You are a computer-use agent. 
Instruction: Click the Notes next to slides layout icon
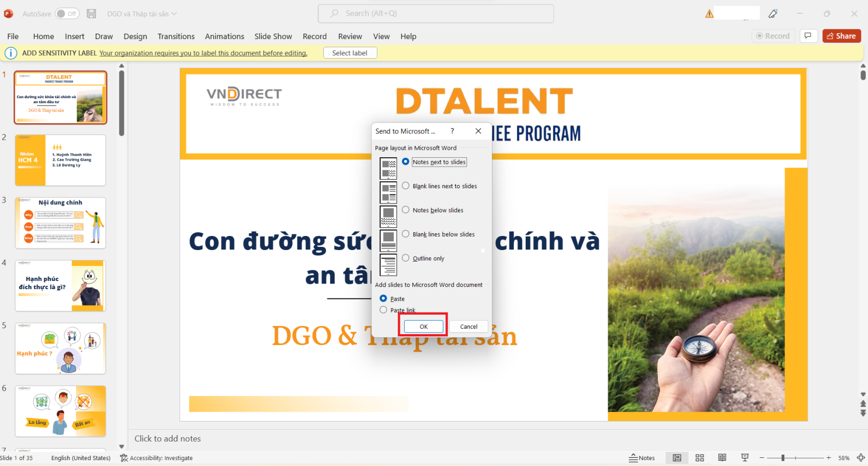point(388,169)
